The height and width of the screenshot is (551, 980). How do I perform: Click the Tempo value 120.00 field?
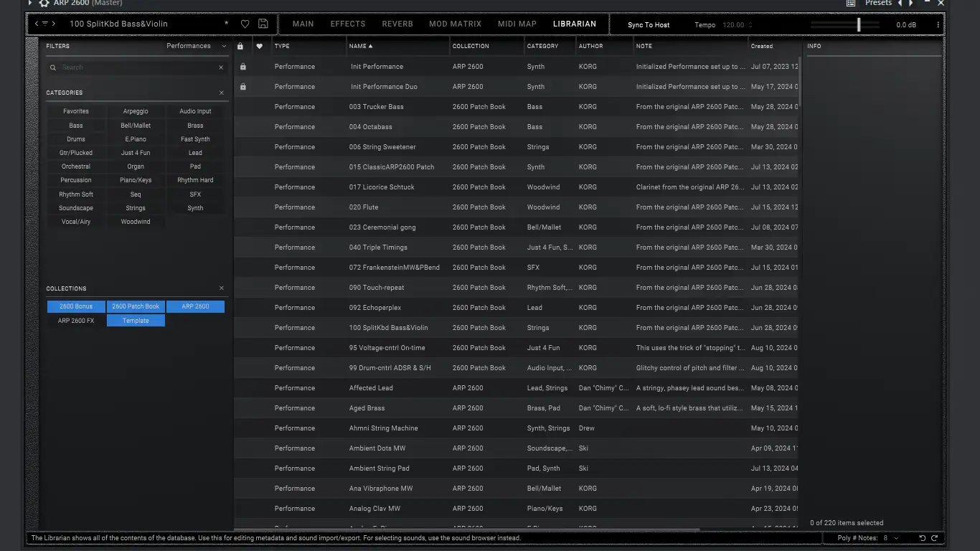click(x=733, y=25)
